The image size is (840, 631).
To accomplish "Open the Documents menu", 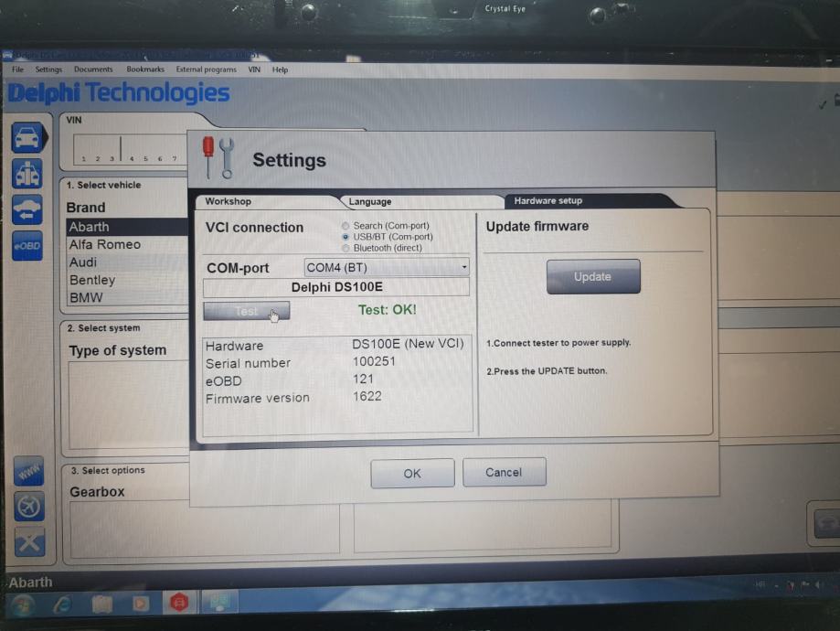I will click(x=93, y=70).
